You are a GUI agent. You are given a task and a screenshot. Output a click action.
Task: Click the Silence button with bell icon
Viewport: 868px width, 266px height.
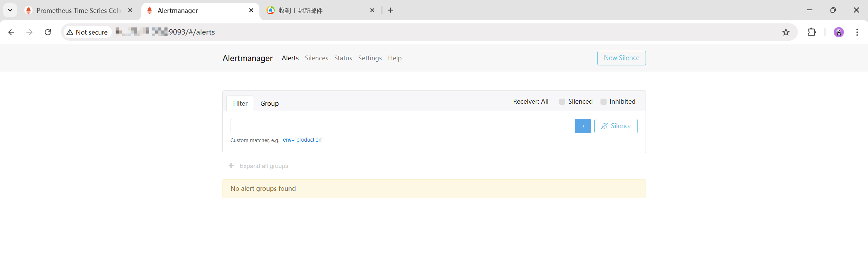click(x=616, y=126)
